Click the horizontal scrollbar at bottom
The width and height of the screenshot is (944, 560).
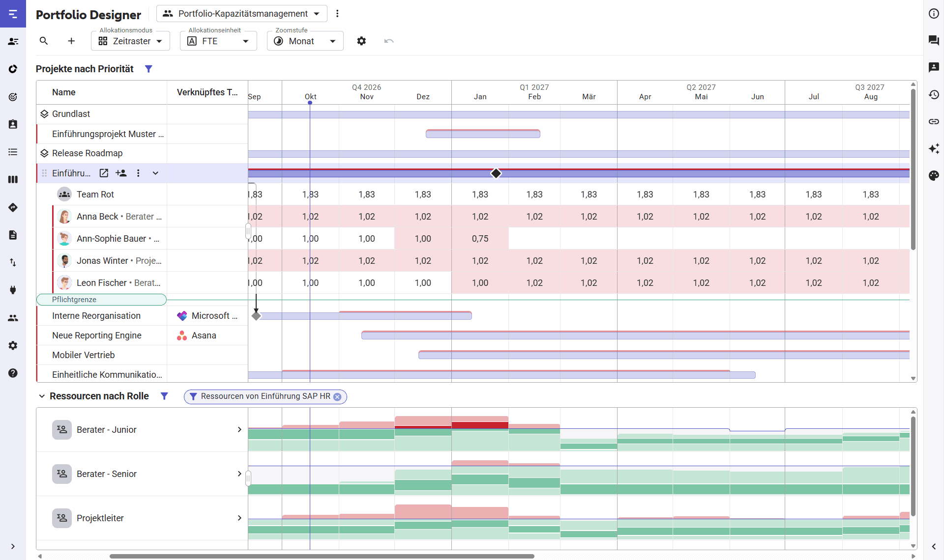point(322,556)
